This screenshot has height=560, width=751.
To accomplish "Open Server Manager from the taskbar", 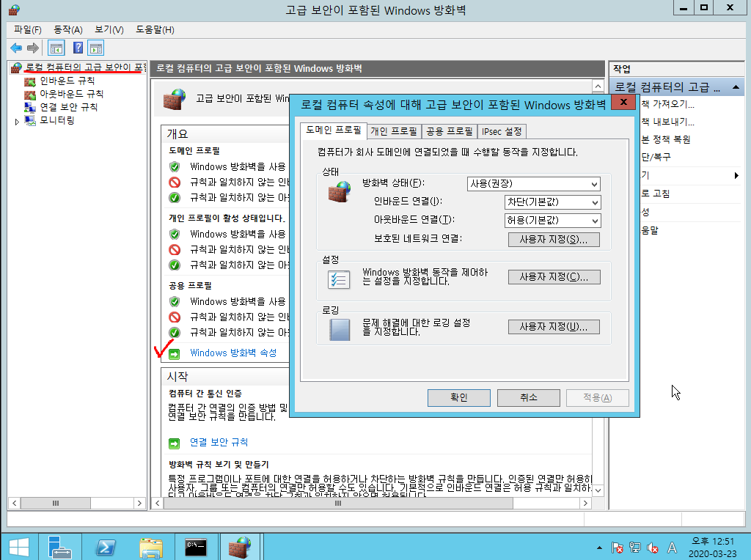I will (60, 547).
